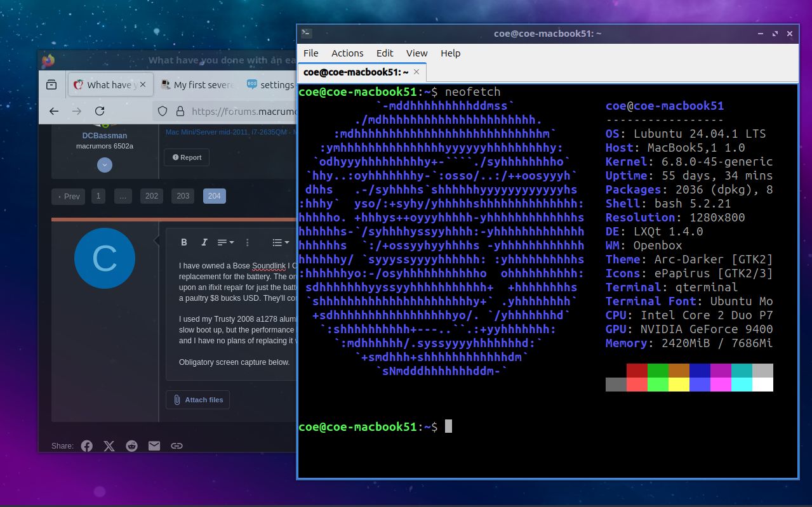812x507 pixels.
Task: Click the cyan swatch in neofetch bottom row
Action: (x=742, y=385)
